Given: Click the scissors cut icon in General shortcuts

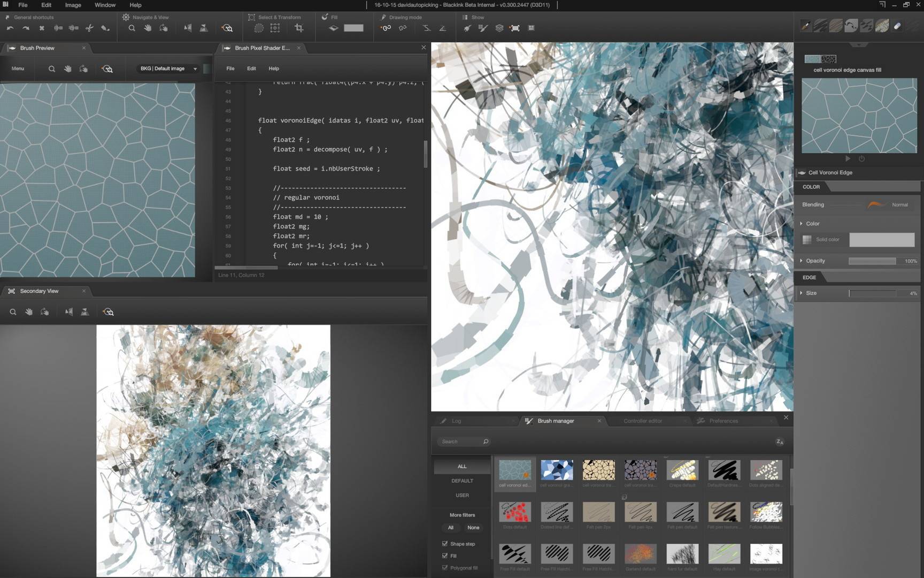Looking at the screenshot, I should click(89, 28).
